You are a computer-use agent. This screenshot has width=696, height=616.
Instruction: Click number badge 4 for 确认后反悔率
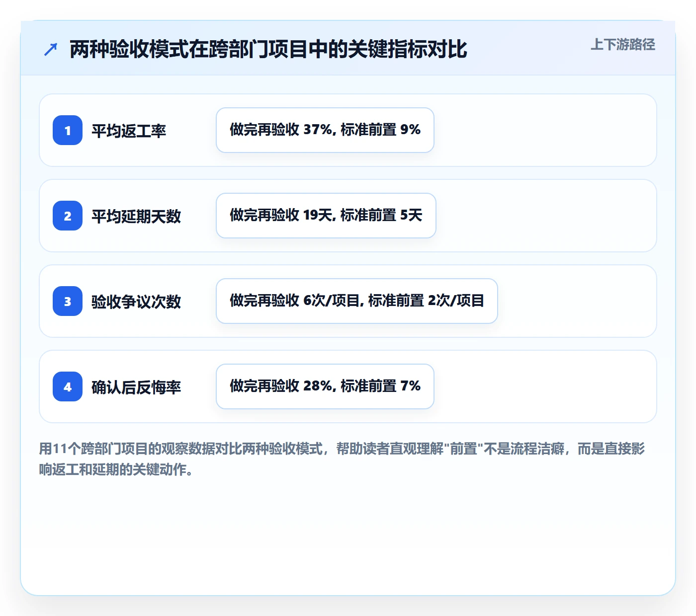pos(68,386)
